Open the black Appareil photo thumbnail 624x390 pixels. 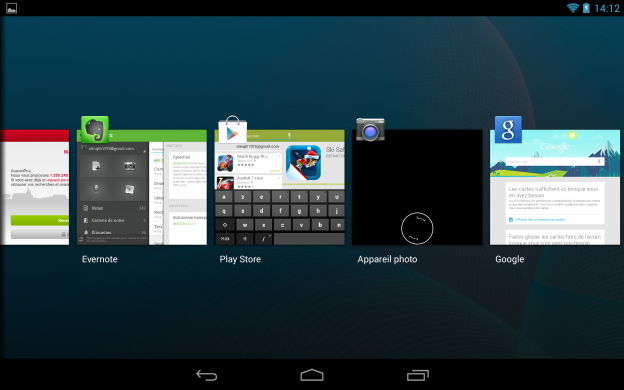tap(417, 187)
